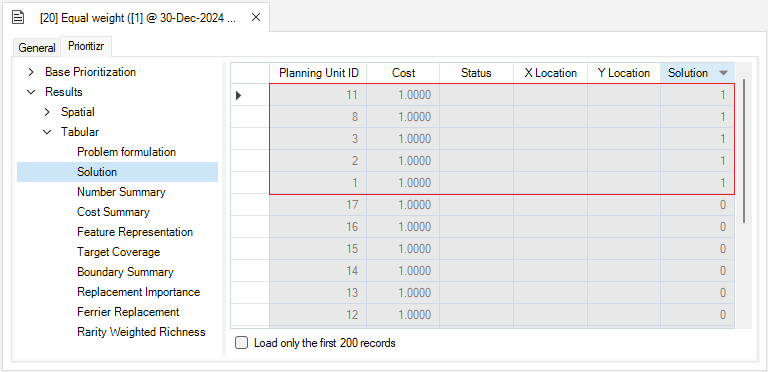Select the Number Summary item
The height and width of the screenshot is (372, 768).
tap(121, 192)
